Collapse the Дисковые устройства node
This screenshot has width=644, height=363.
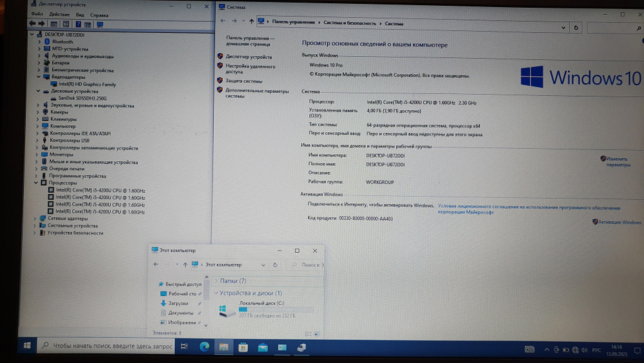tap(38, 92)
